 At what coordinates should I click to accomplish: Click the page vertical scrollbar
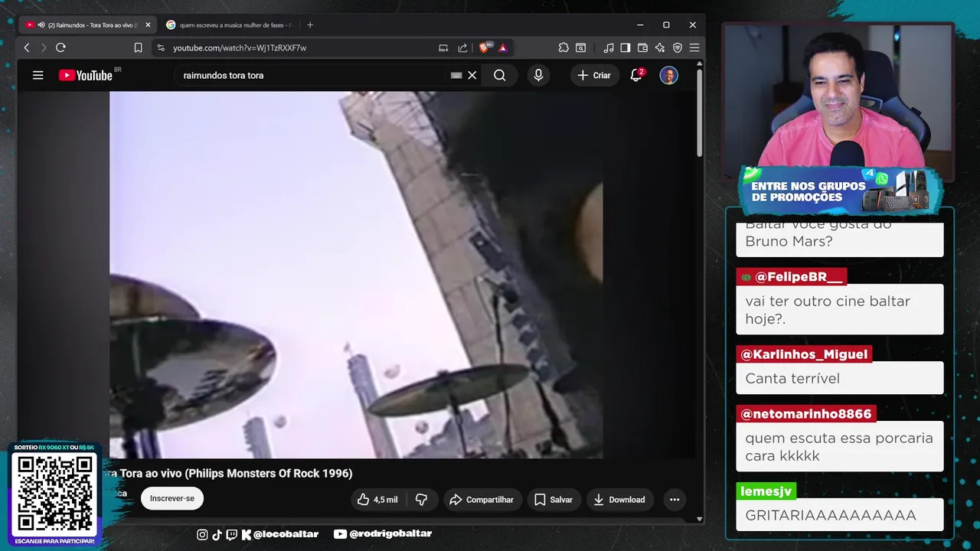coord(699,113)
